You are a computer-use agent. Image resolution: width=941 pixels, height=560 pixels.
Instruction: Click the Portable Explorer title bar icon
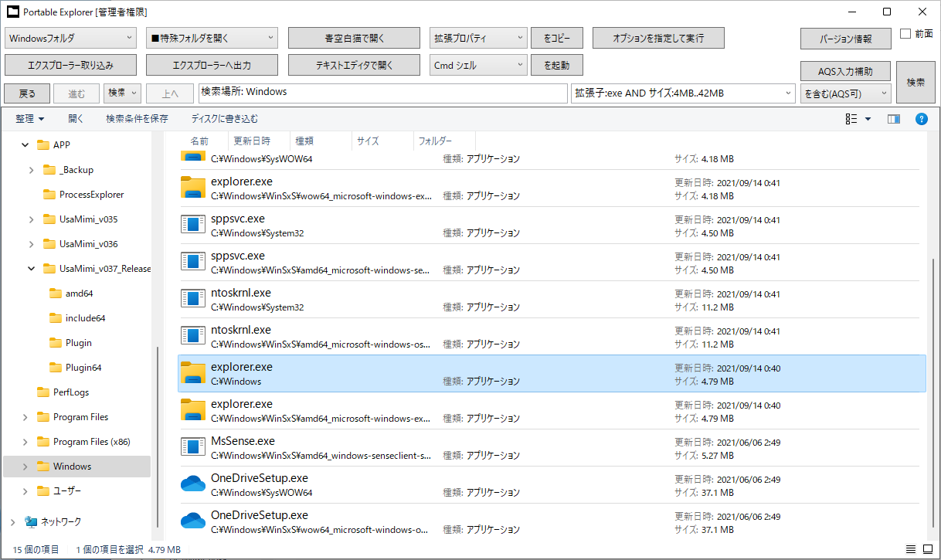pyautogui.click(x=13, y=12)
